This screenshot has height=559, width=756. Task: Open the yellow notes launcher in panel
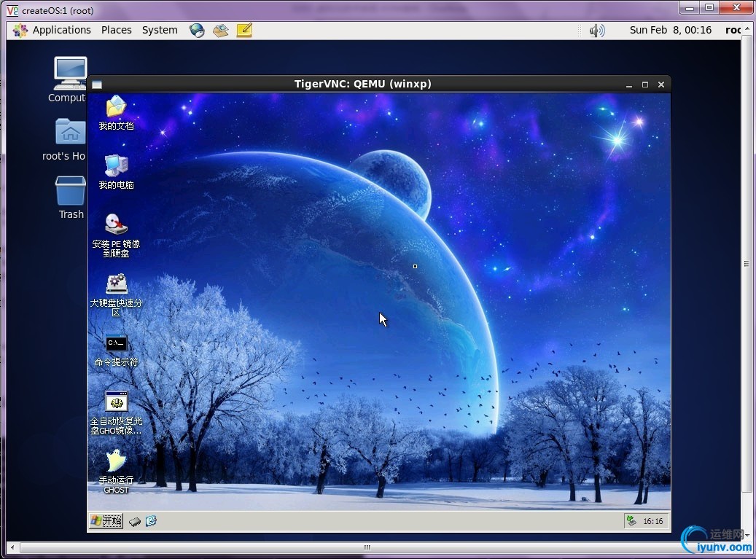(x=244, y=30)
